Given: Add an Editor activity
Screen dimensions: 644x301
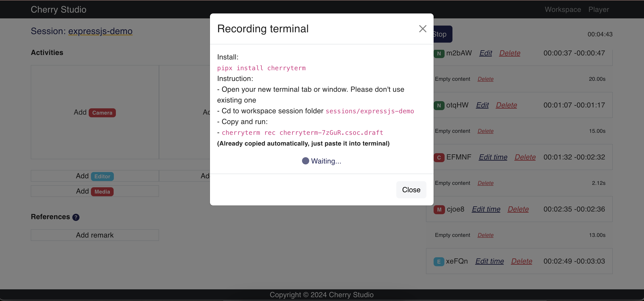Looking at the screenshot, I should pyautogui.click(x=95, y=176).
